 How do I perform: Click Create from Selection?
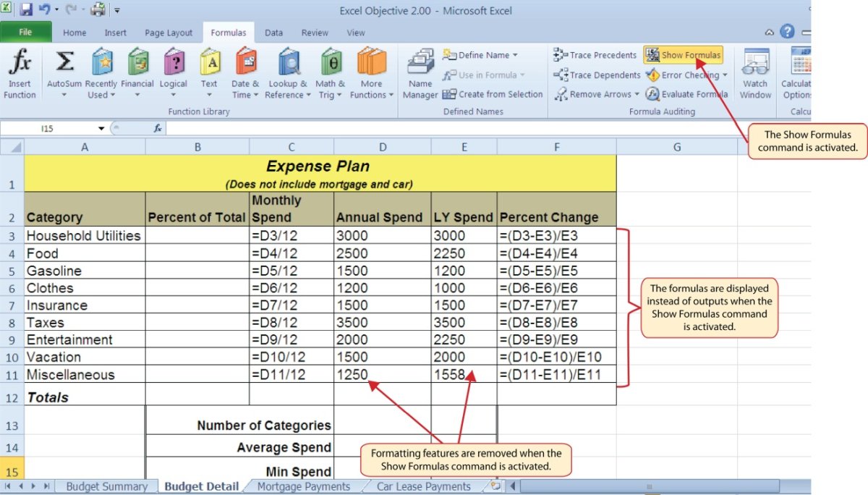[x=493, y=94]
